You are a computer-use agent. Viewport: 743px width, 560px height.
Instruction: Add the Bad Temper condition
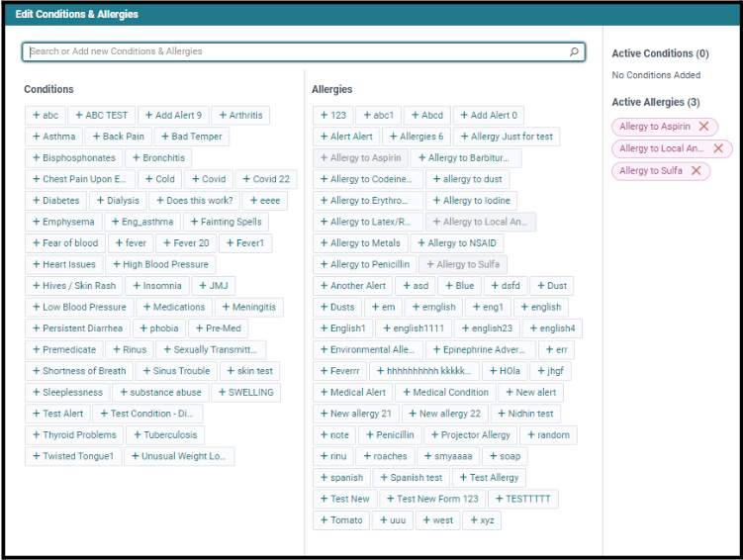tap(192, 137)
